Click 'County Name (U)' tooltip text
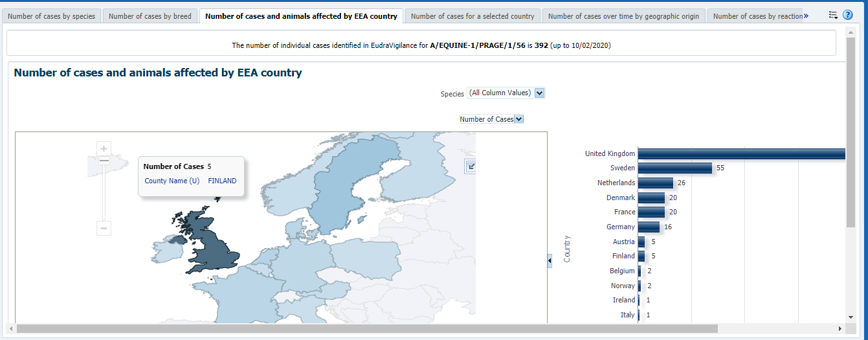 (x=172, y=181)
